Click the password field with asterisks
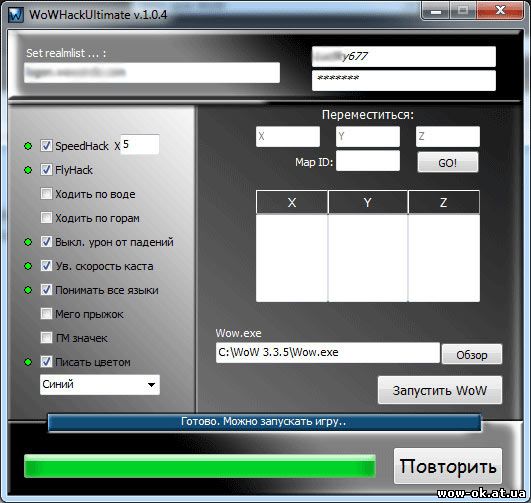Image resolution: width=531 pixels, height=503 pixels. [404, 81]
